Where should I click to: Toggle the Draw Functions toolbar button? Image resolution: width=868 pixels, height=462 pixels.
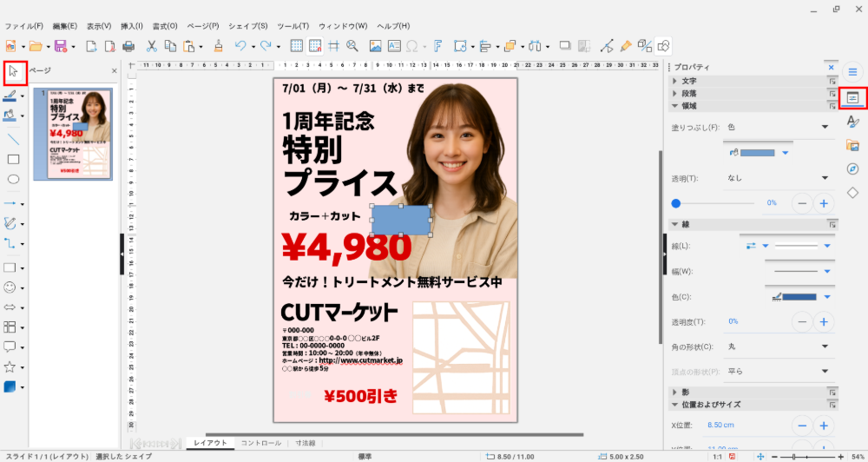(663, 46)
